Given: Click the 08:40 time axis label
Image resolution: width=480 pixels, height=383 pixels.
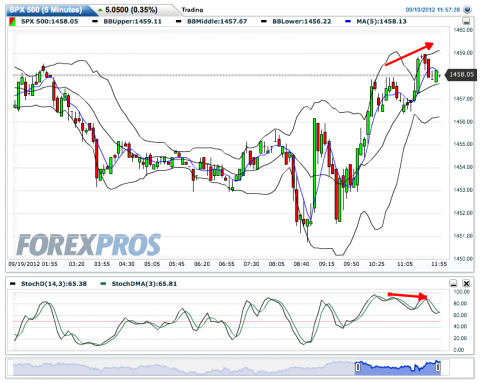Looking at the screenshot, I should [301, 264].
